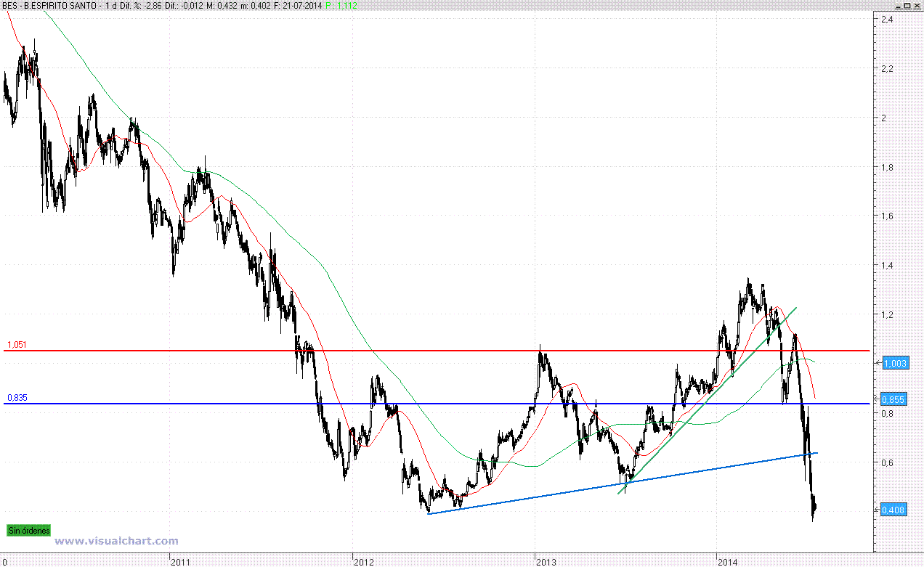Click the 2012 label on time axis
This screenshot has height=567, width=924.
[x=363, y=561]
